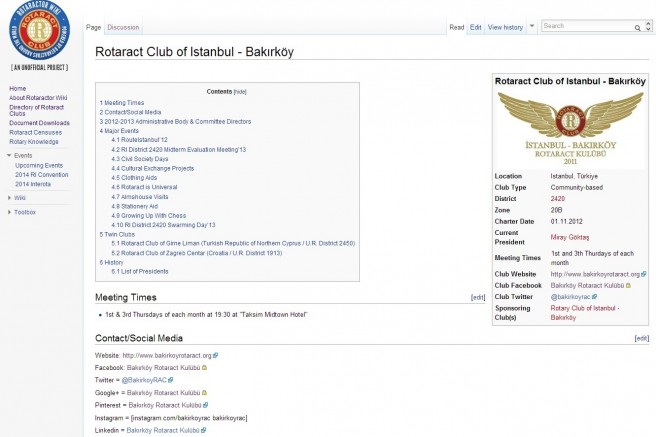Jump to Midterm Evaluation Meeting'13 entry

click(x=179, y=150)
